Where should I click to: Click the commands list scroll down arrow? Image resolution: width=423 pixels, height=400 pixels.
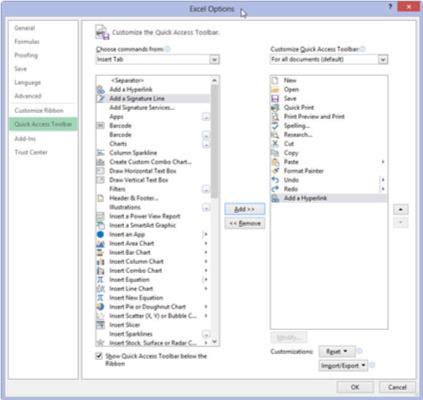pyautogui.click(x=214, y=342)
